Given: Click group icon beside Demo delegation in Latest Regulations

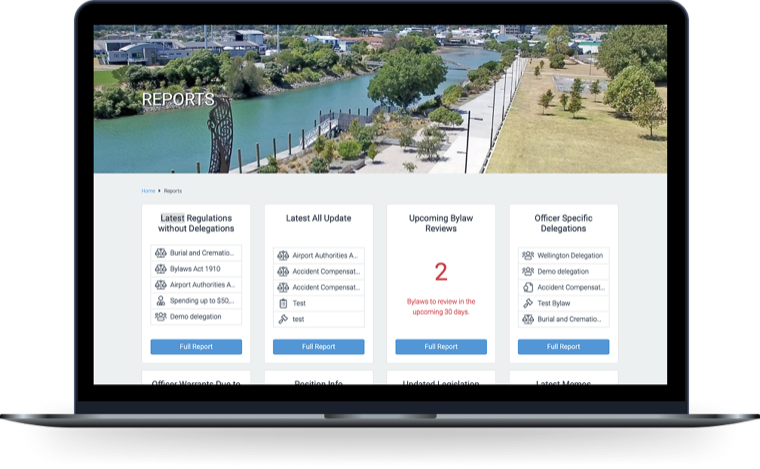Looking at the screenshot, I should pos(160,316).
